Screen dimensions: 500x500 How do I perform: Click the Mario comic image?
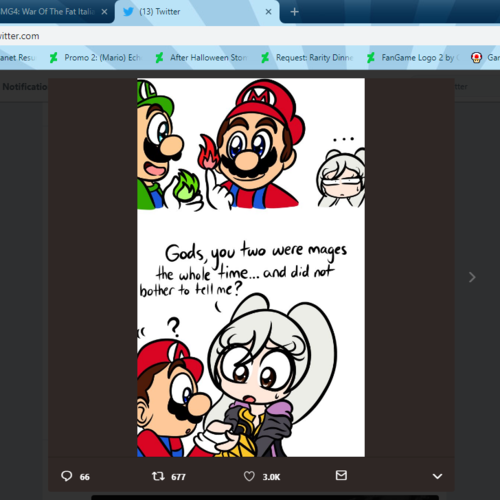[251, 267]
